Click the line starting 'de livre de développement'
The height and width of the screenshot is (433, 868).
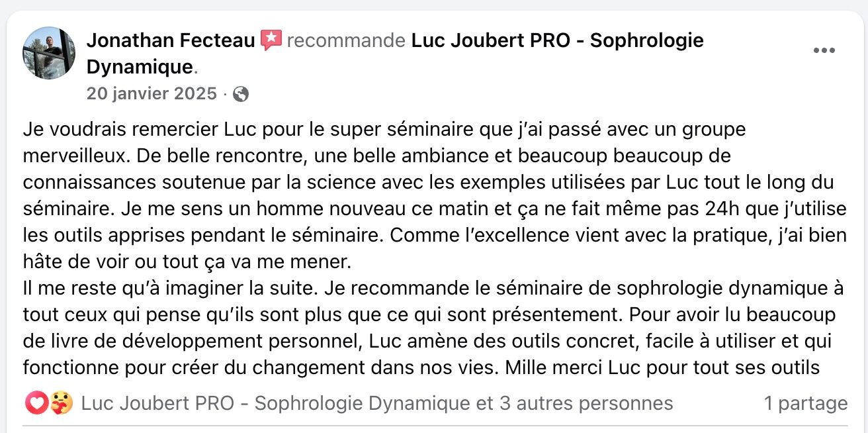pyautogui.click(x=427, y=342)
